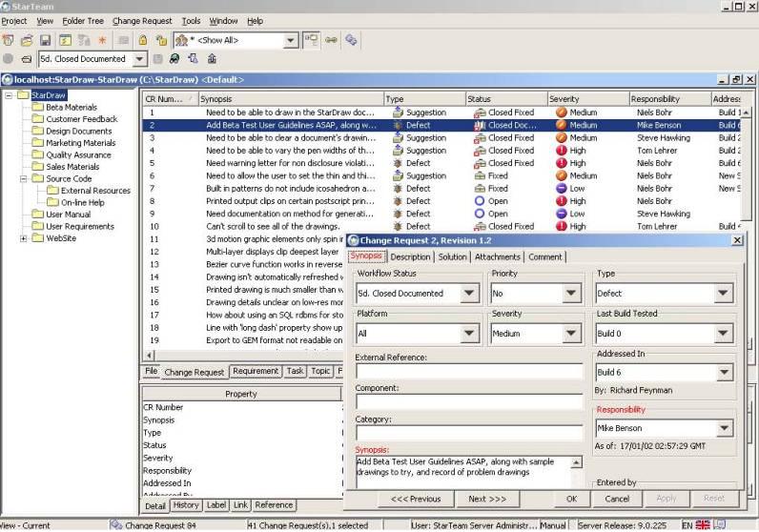Toggle the All Descendants toolbar button

[310, 40]
